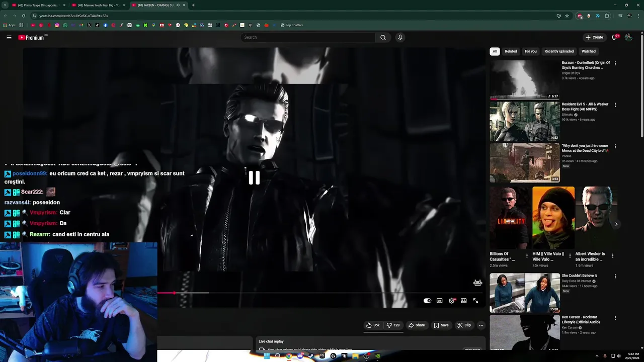644x362 pixels.
Task: Click in the YouTube search field
Action: coord(308,37)
